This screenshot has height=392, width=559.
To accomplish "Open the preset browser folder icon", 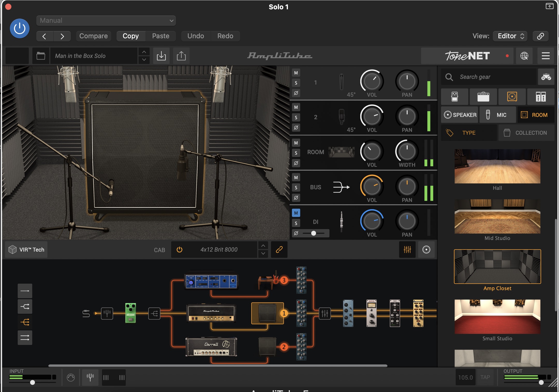I will pos(41,56).
